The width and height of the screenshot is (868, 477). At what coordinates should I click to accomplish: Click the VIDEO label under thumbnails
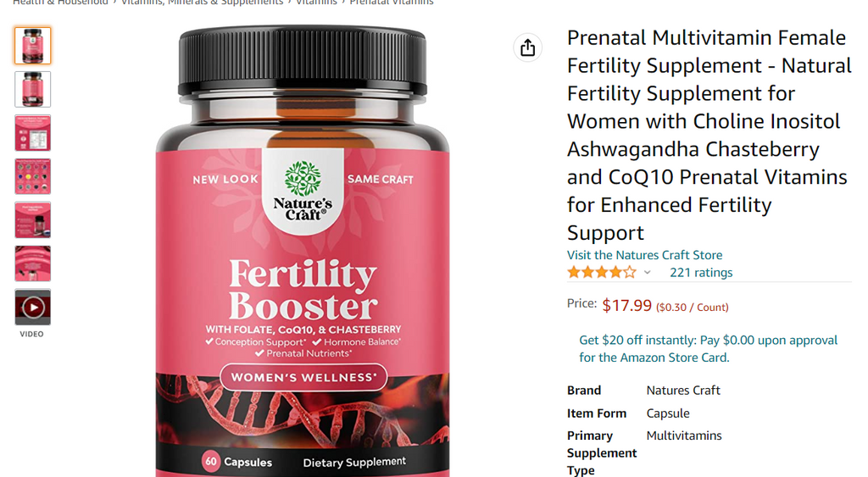pos(31,334)
